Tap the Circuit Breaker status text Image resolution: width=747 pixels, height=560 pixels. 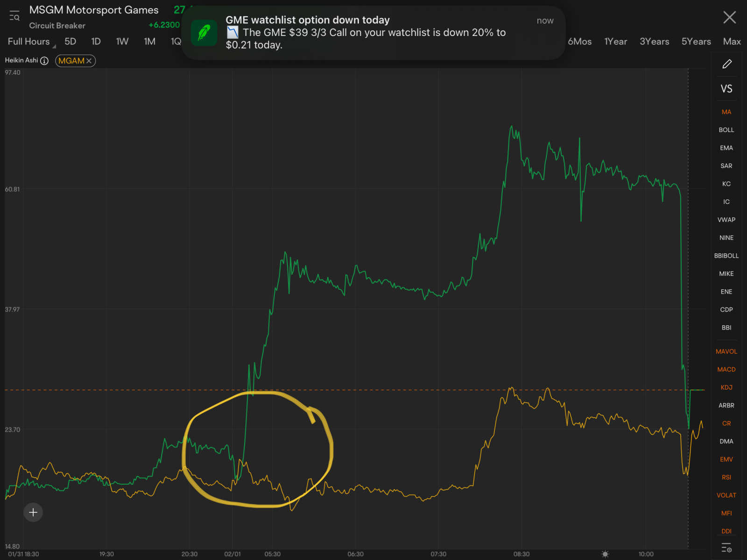point(57,26)
